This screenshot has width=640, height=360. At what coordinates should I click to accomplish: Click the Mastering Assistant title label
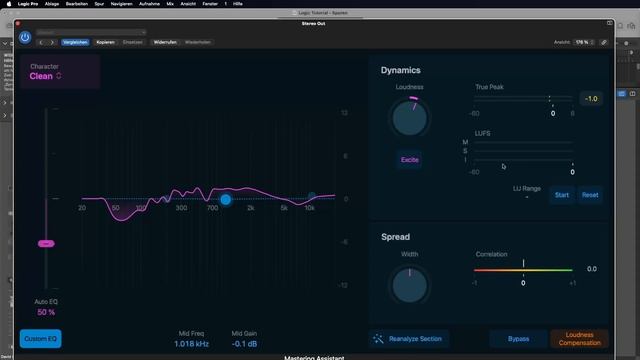tap(314, 358)
